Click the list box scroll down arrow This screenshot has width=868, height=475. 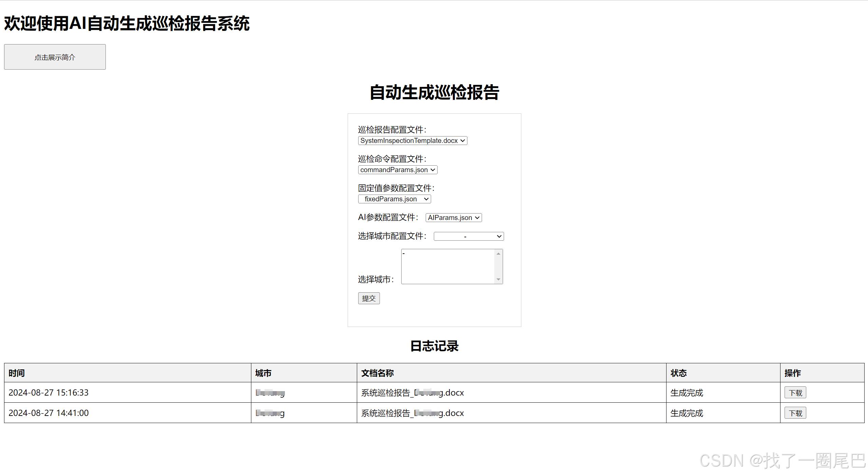tap(498, 279)
